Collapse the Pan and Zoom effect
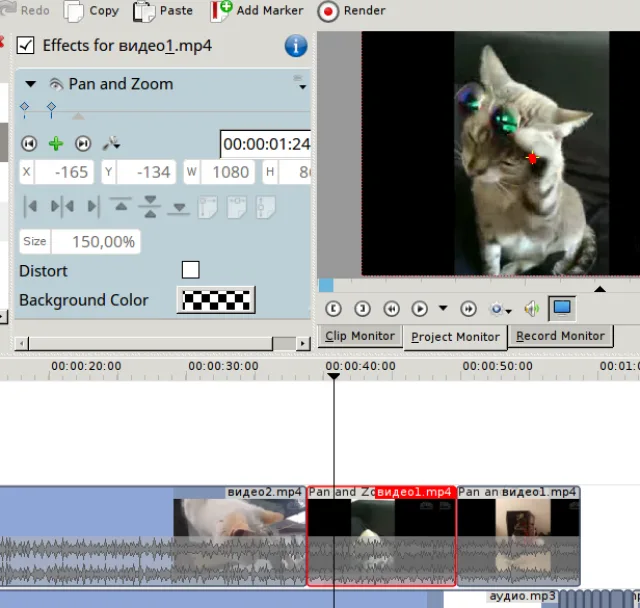This screenshot has height=608, width=640. (x=31, y=84)
